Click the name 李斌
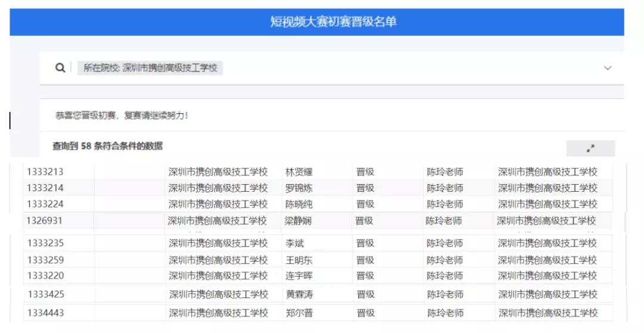Image resolution: width=644 pixels, height=333 pixels. coord(295,243)
